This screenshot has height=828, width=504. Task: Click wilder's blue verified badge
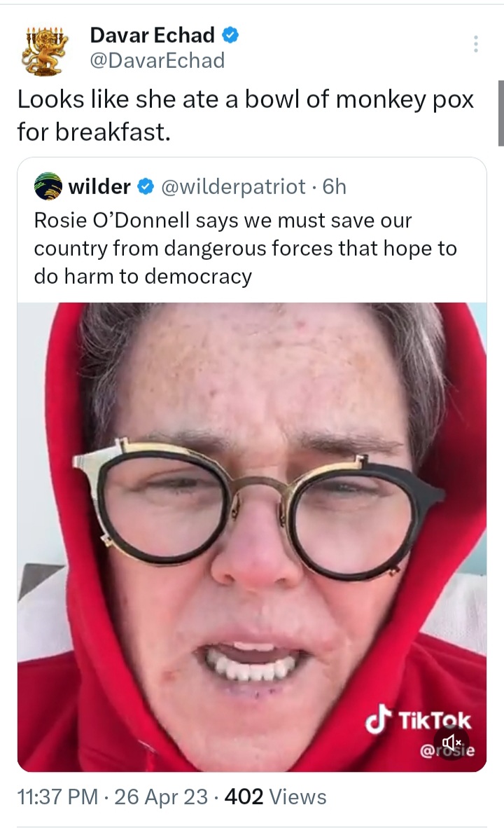pos(146,186)
